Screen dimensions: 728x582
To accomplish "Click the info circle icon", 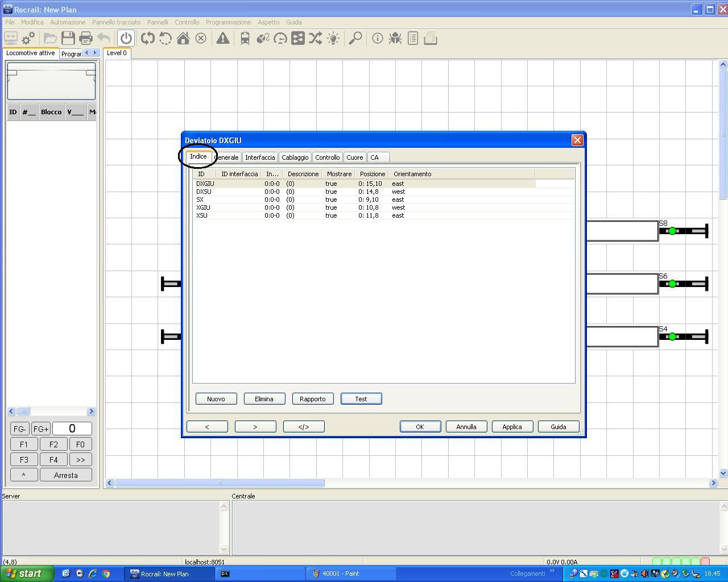I will pos(378,39).
